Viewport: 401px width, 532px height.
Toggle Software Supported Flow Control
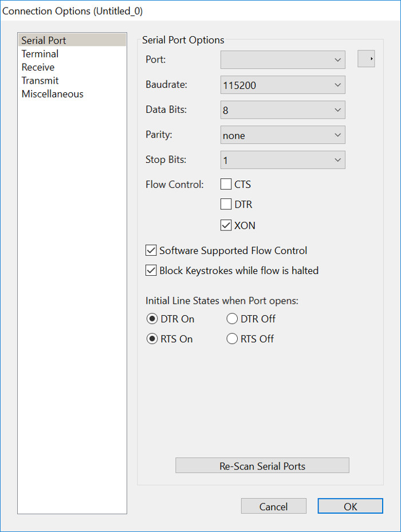coord(151,251)
